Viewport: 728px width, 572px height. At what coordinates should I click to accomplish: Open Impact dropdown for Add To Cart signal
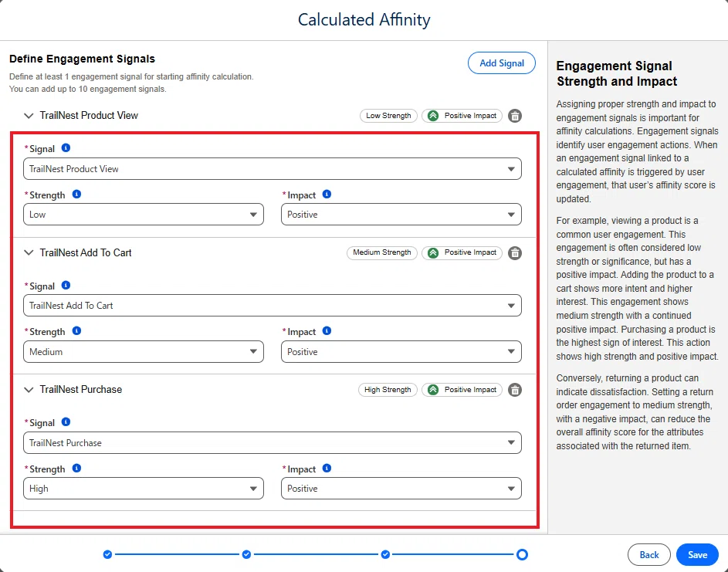coord(401,351)
